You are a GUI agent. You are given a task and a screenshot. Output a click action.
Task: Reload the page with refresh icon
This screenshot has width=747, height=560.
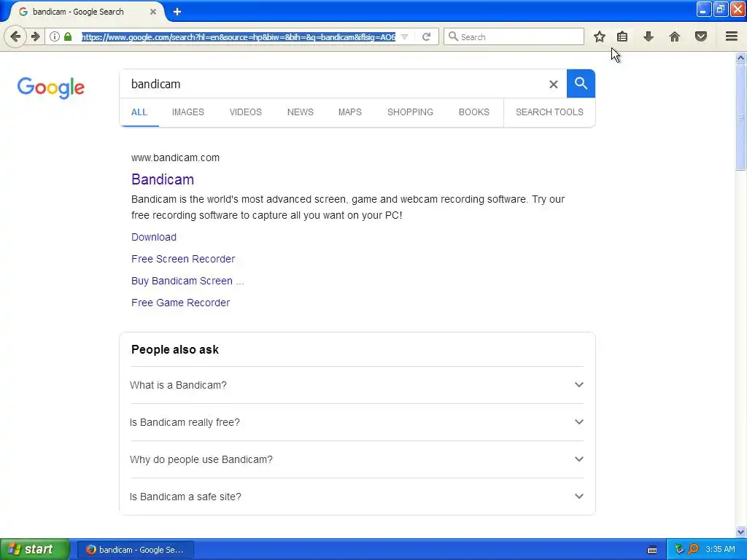pos(426,36)
